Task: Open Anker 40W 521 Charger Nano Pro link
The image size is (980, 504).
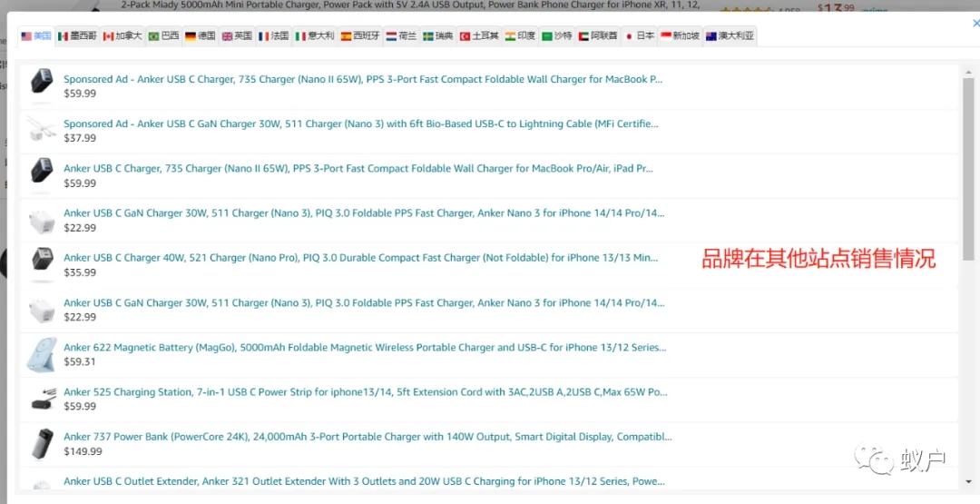Action: pyautogui.click(x=360, y=258)
